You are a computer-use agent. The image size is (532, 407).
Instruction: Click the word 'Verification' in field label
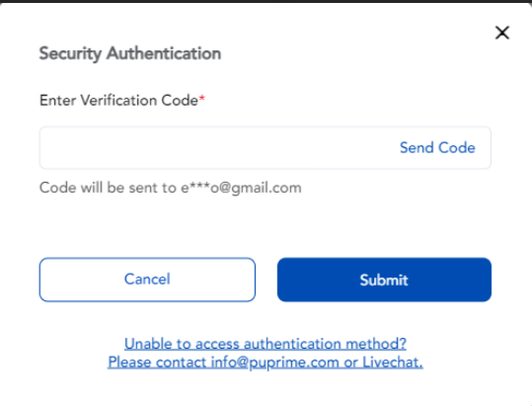[118, 100]
